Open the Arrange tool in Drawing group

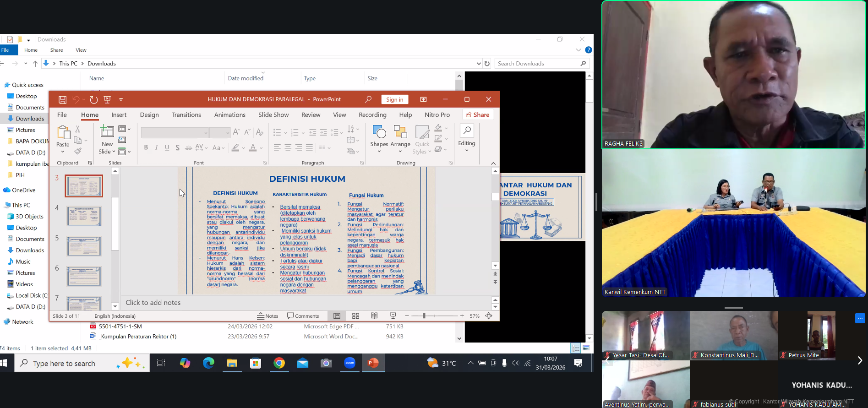tap(400, 138)
